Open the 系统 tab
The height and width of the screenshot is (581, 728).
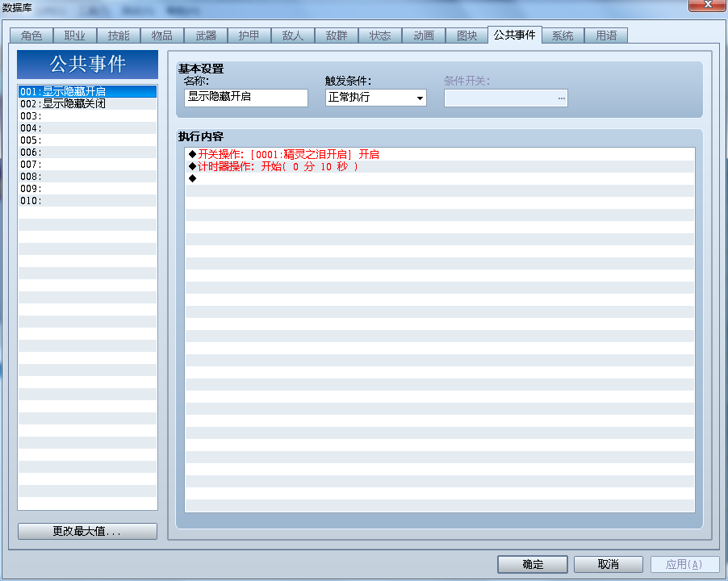563,36
